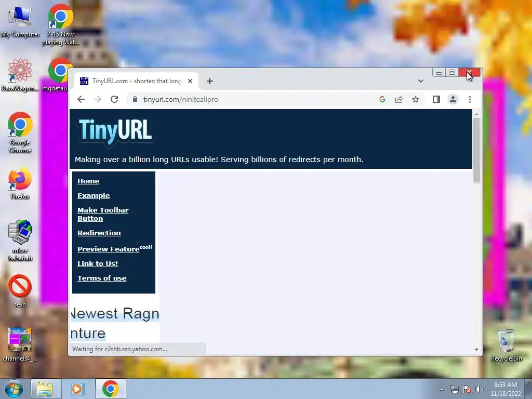
Task: Open the Redirection link
Action: [x=99, y=233]
